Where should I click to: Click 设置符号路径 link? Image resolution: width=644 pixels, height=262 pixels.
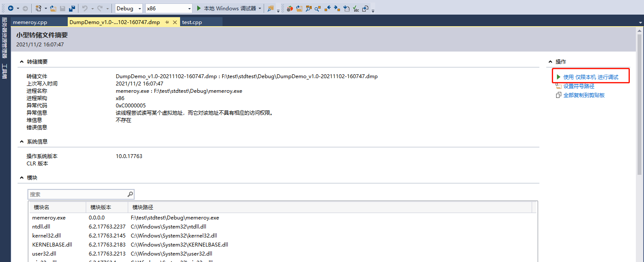click(x=578, y=86)
